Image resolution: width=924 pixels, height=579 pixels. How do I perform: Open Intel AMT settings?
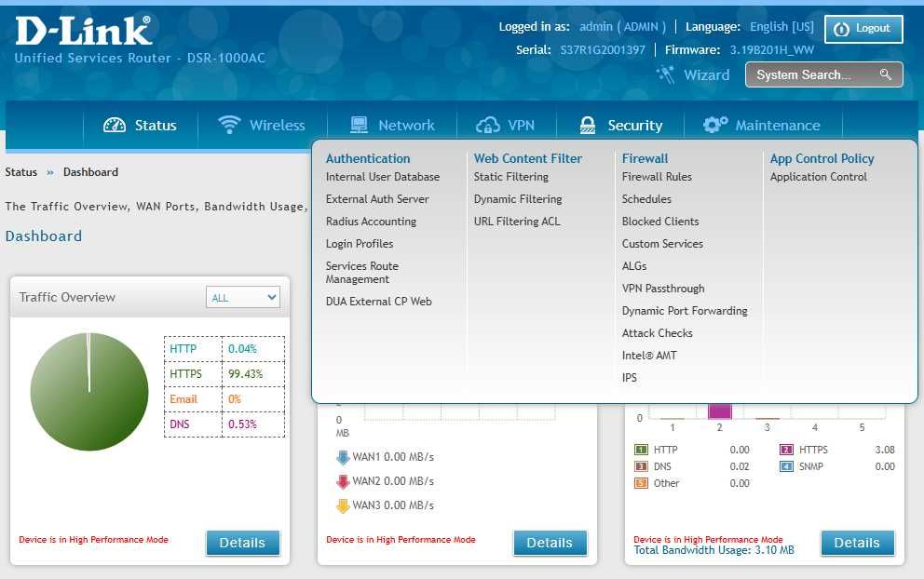(x=649, y=356)
